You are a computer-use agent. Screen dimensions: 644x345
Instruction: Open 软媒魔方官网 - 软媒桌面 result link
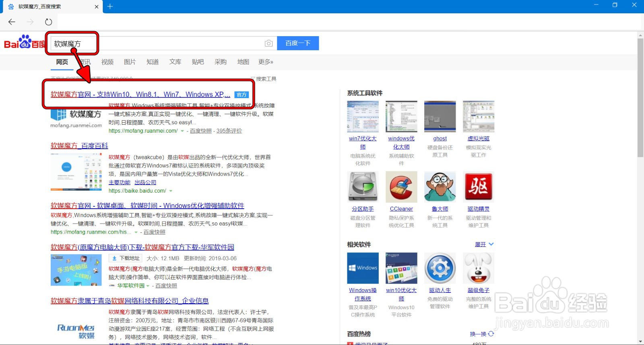point(147,205)
